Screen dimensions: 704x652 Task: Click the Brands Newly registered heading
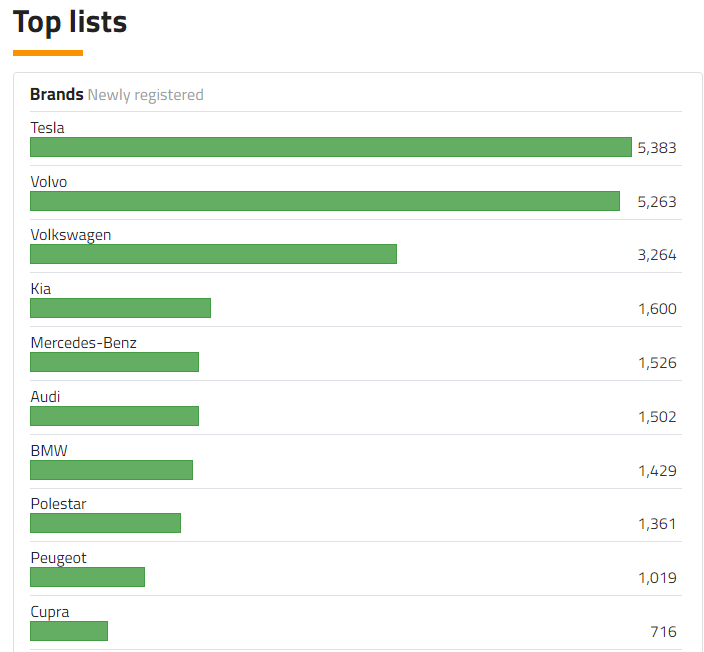[x=117, y=95]
